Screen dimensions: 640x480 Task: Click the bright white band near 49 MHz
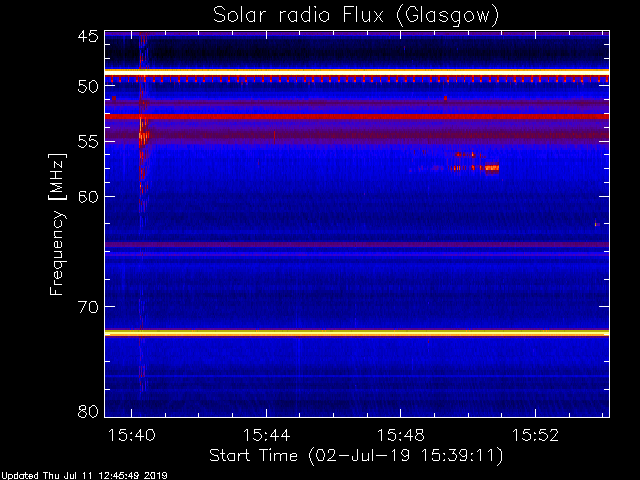pos(357,72)
